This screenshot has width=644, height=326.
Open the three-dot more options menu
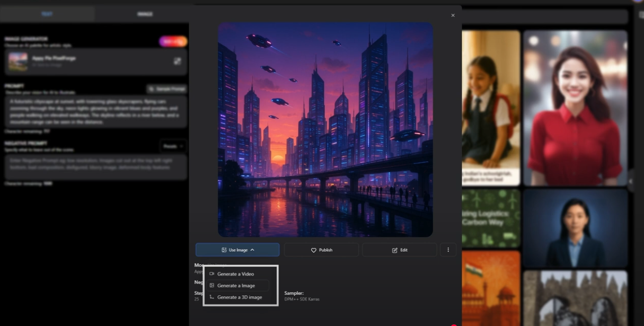448,250
